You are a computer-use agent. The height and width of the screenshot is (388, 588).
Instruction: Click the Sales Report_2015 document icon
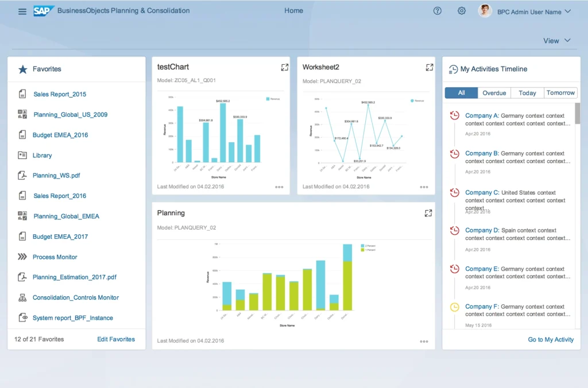[22, 94]
